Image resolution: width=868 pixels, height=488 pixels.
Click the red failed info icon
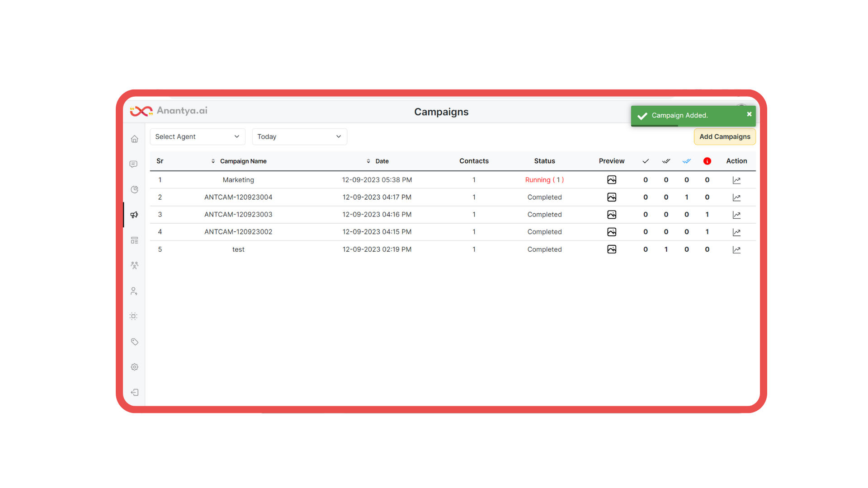(707, 161)
